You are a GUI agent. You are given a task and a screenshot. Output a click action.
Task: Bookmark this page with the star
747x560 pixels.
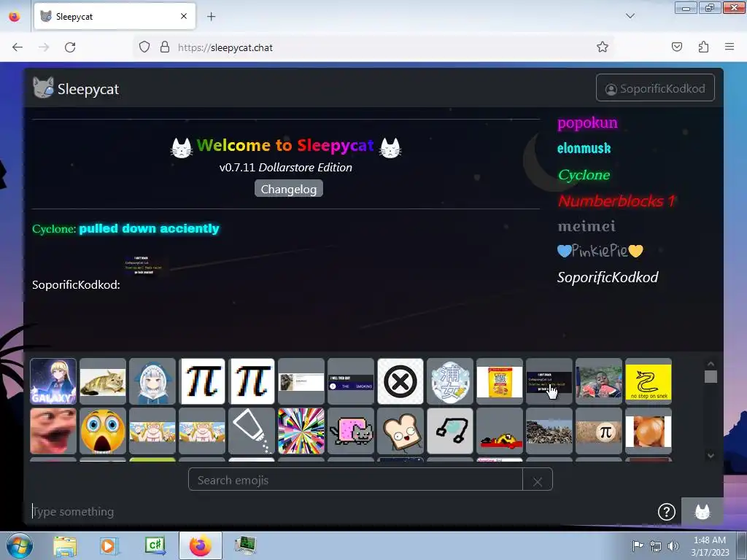point(602,47)
